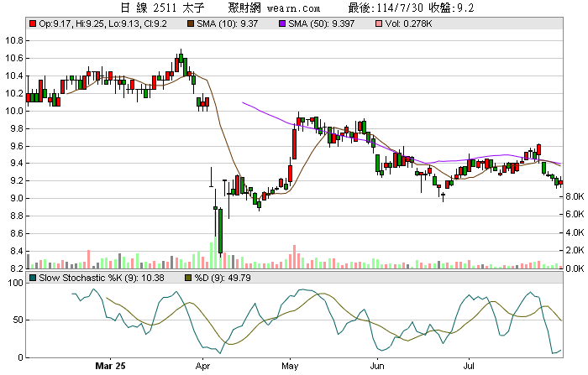Screen dimensions: 588x375
Task: Click the Vol: 0.278K label
Action: pyautogui.click(x=409, y=23)
